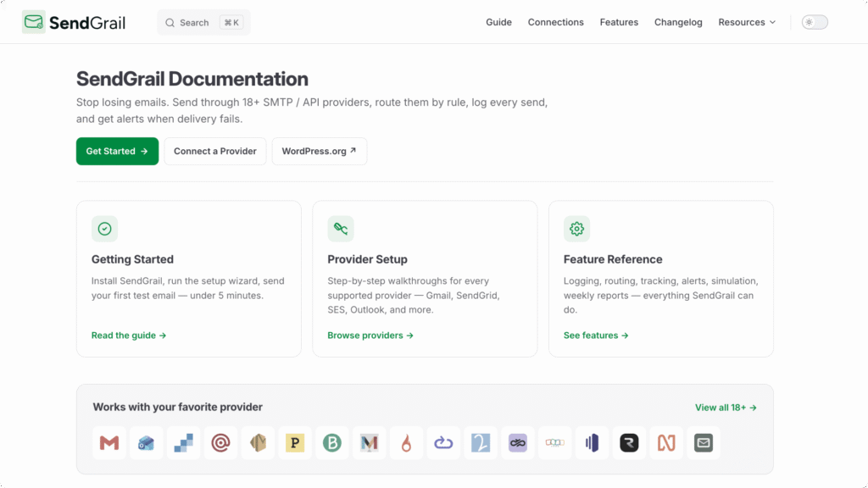The height and width of the screenshot is (488, 868).
Task: Click the SendGrail envelope logo icon
Action: (x=34, y=22)
